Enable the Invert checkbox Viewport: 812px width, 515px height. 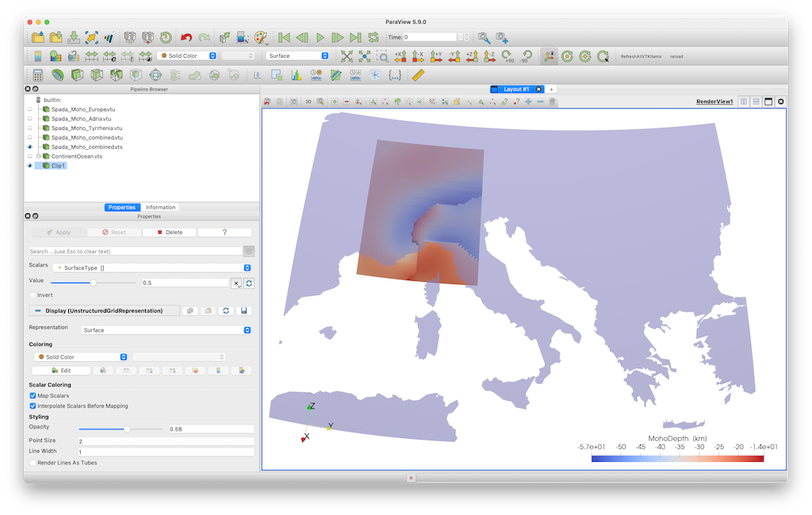(33, 295)
